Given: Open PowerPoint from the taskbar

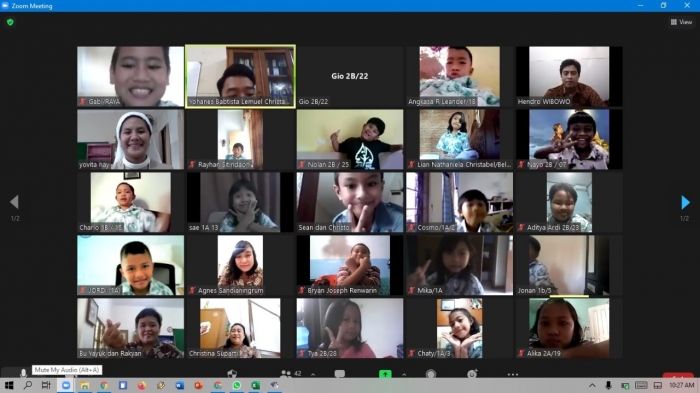Looking at the screenshot, I should pos(199,385).
